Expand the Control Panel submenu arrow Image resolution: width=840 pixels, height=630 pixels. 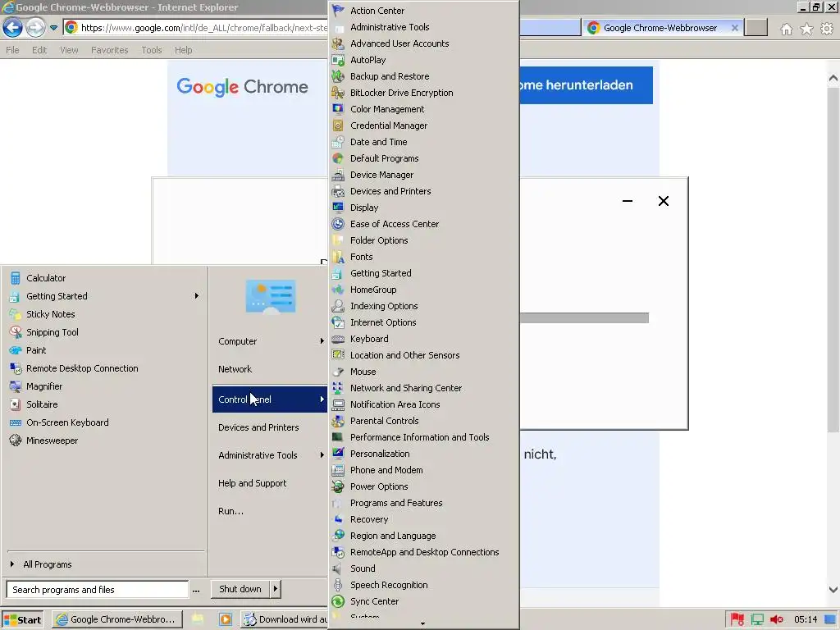(322, 399)
